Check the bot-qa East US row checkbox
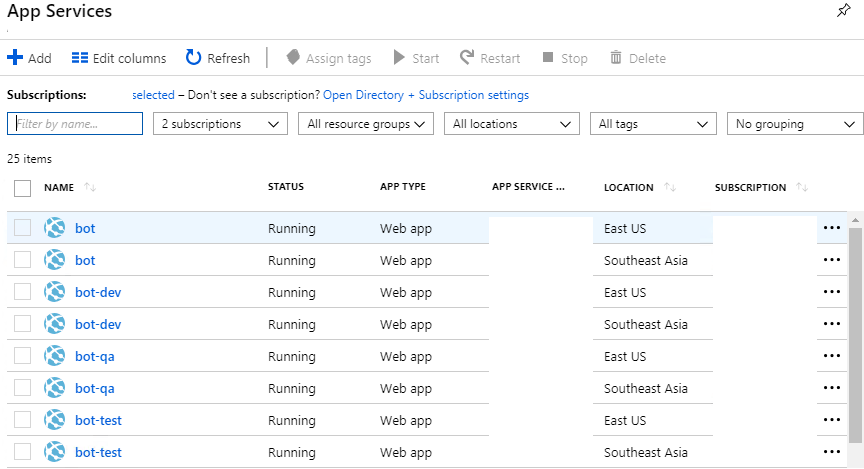The image size is (864, 469). 23,355
